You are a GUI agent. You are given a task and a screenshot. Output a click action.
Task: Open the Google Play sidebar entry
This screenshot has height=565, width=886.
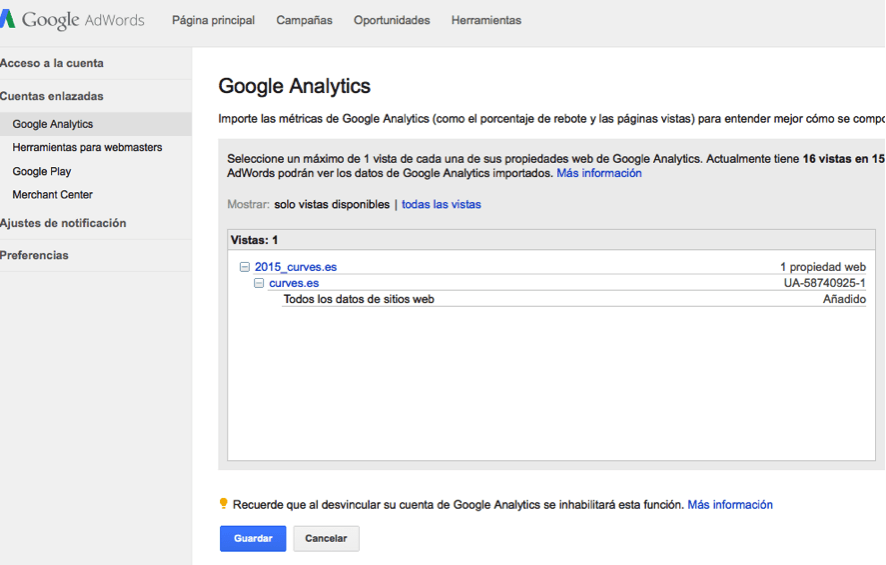[x=42, y=171]
